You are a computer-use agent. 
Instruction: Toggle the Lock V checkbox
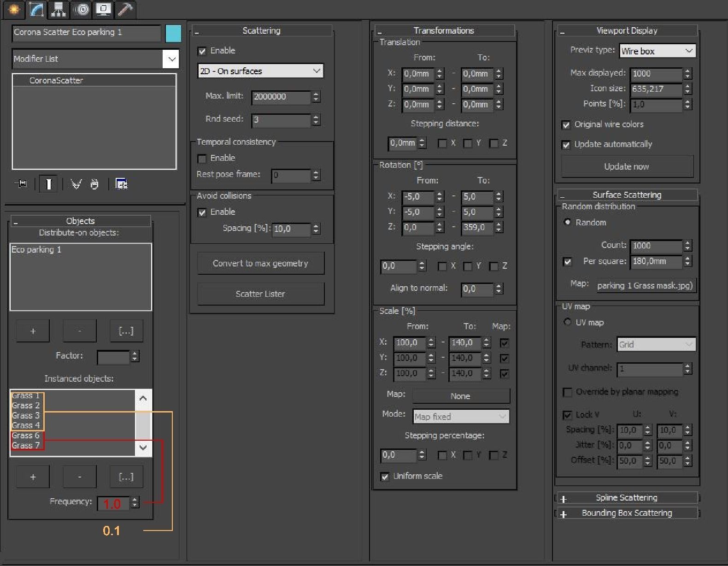click(568, 415)
